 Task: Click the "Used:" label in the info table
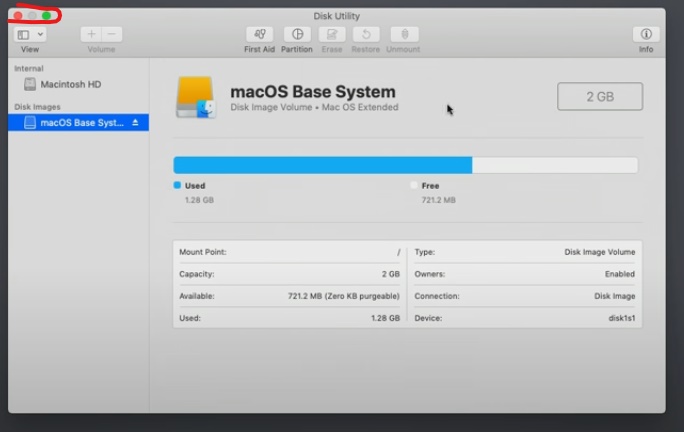pos(190,318)
